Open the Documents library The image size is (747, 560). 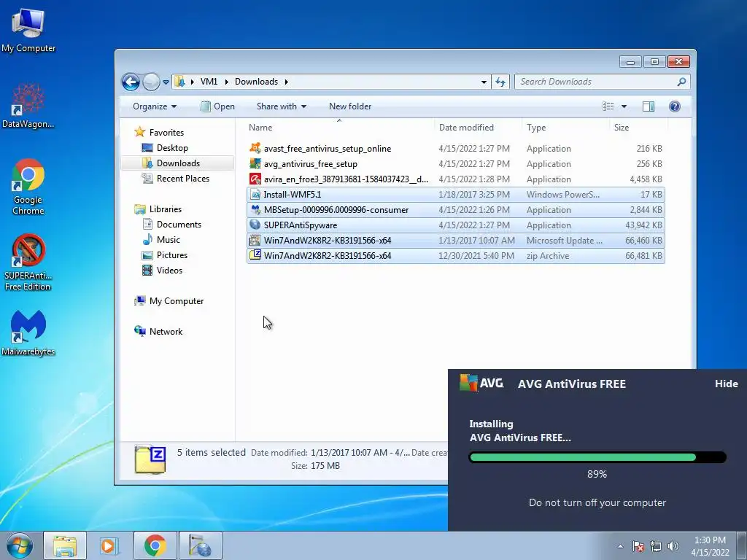172,225
